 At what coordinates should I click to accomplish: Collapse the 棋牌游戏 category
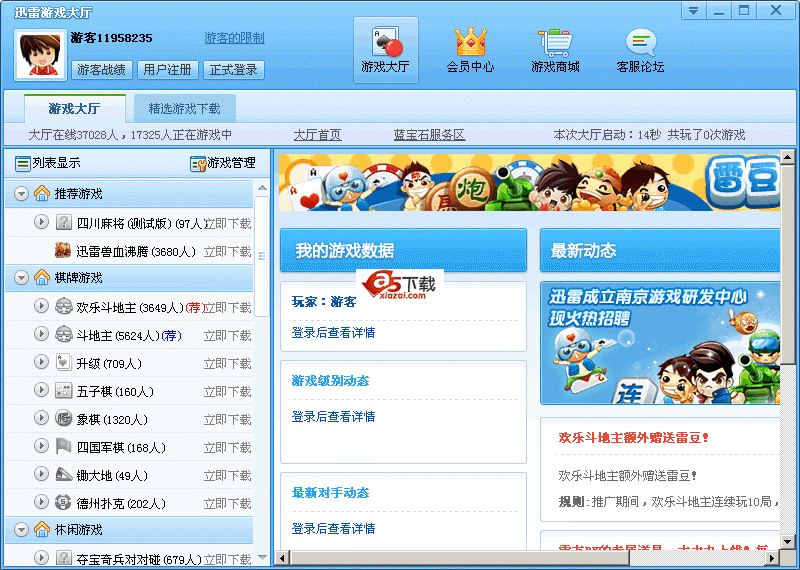click(21, 278)
